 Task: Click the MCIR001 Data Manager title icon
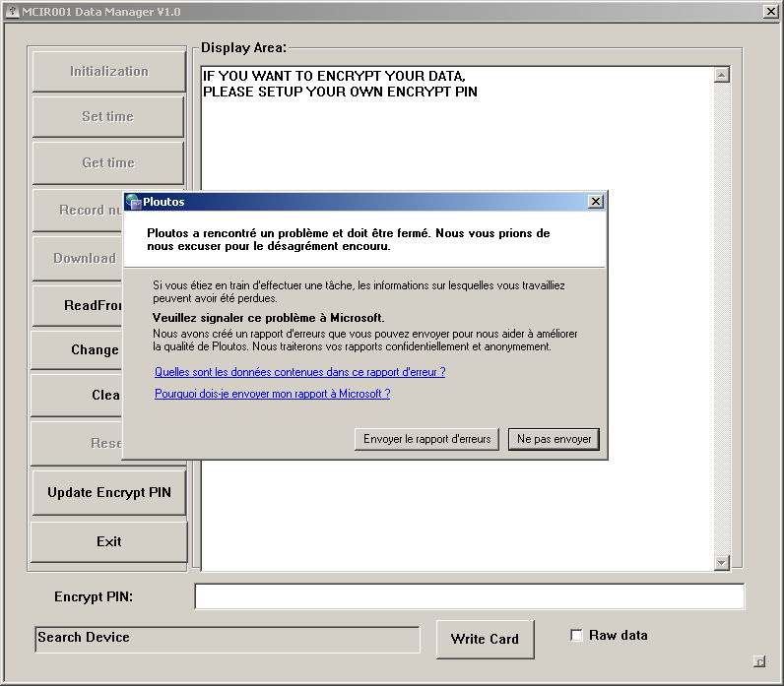13,11
